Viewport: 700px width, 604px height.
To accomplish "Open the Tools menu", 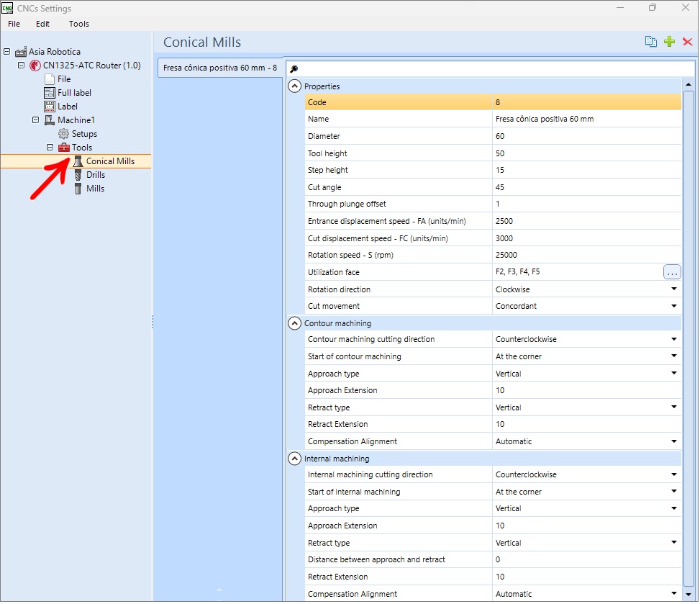I will (x=79, y=24).
